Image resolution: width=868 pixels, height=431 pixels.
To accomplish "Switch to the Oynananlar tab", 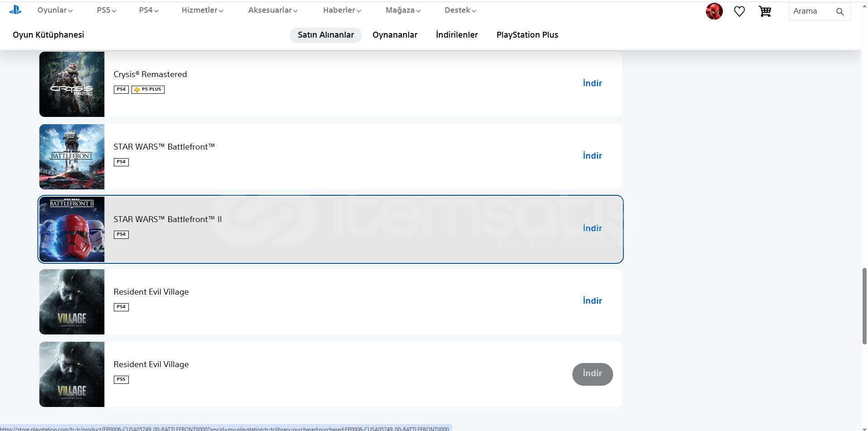I will 395,35.
